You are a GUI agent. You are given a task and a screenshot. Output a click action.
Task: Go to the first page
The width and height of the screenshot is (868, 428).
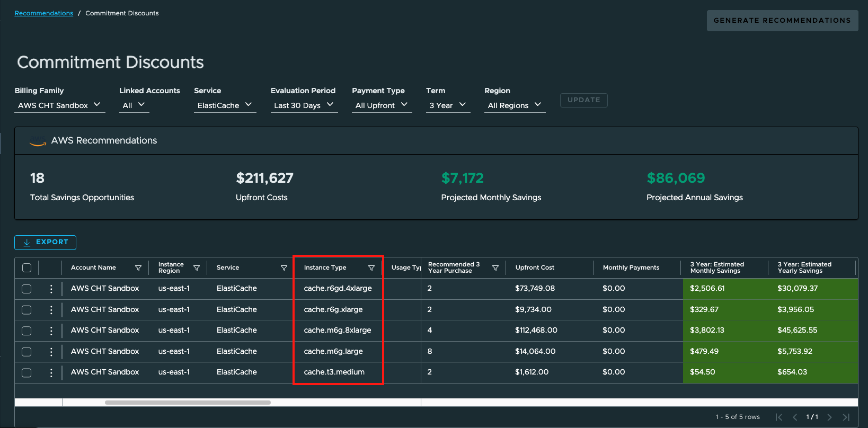point(778,417)
